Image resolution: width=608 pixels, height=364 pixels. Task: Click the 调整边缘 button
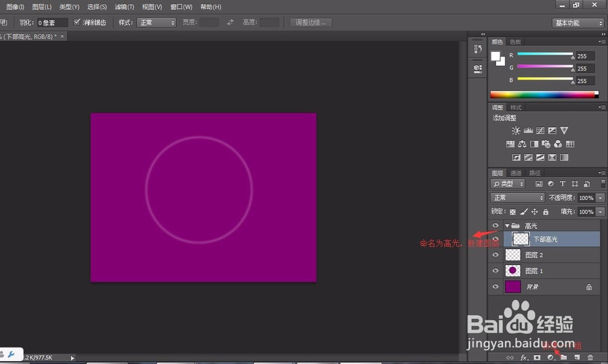[311, 22]
